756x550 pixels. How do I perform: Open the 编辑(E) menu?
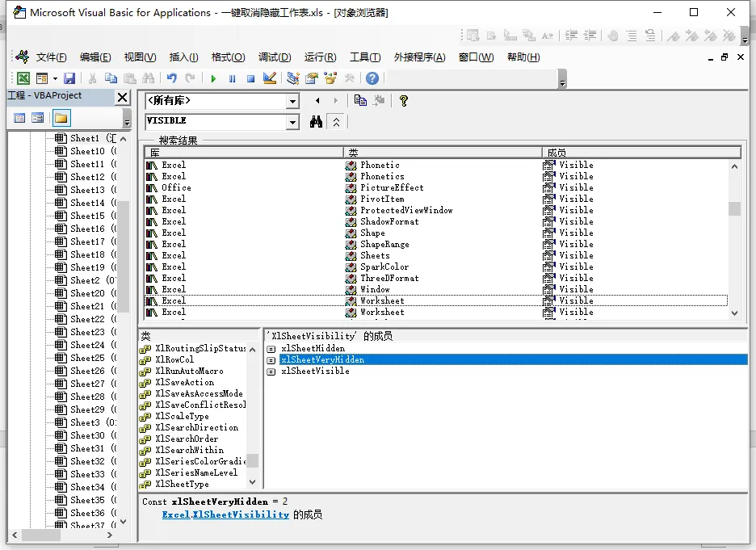(x=95, y=57)
